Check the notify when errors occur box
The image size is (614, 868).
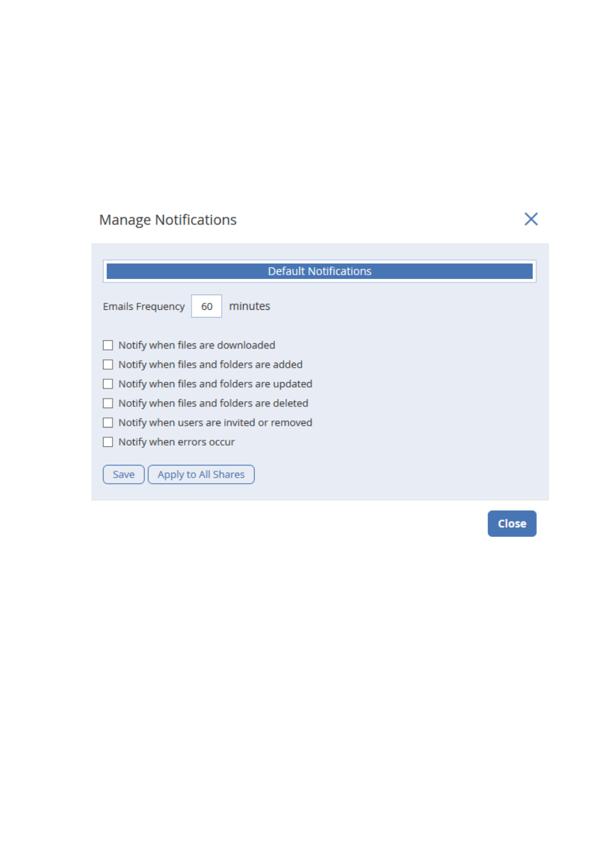coord(108,442)
